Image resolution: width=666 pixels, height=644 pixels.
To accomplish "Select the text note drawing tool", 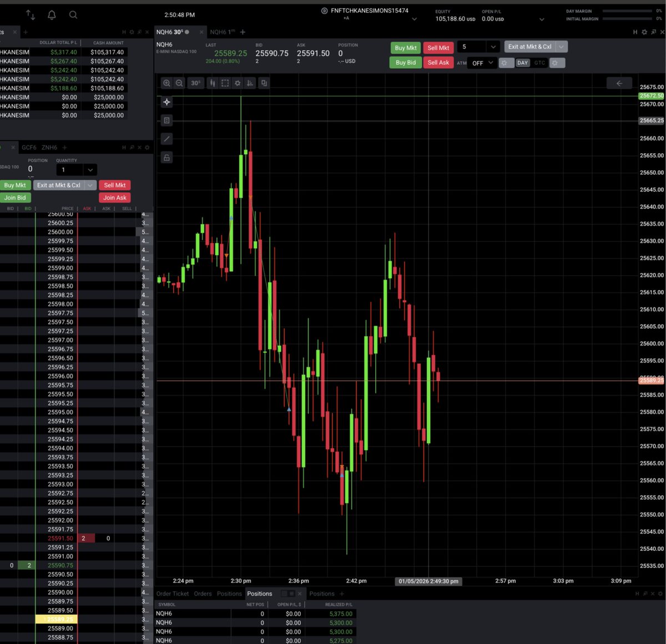I will click(x=167, y=120).
